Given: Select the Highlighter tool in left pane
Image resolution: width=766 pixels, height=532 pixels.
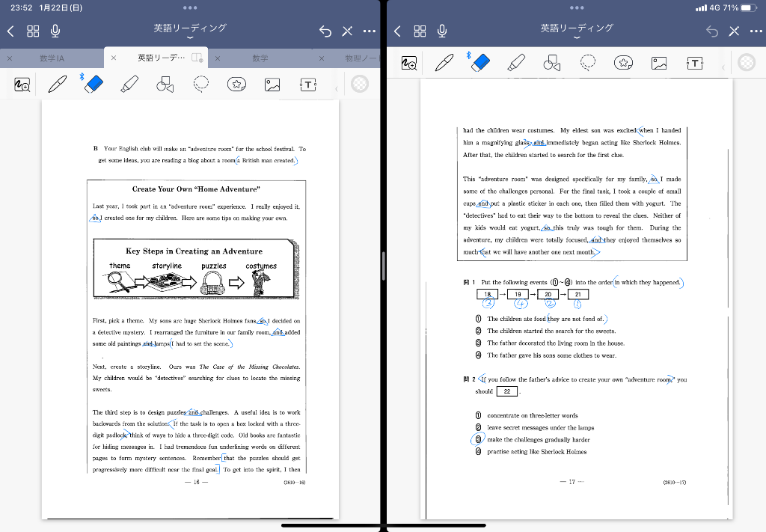Looking at the screenshot, I should 129,85.
